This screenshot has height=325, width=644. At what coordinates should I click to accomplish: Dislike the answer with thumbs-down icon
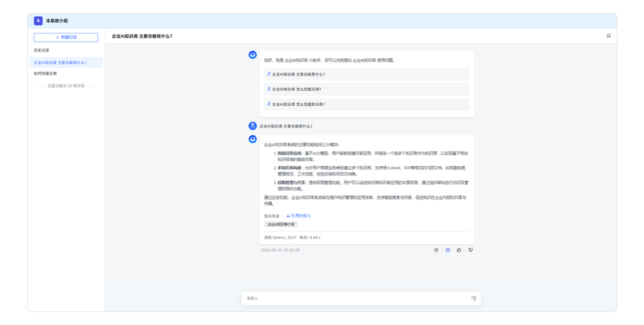470,250
